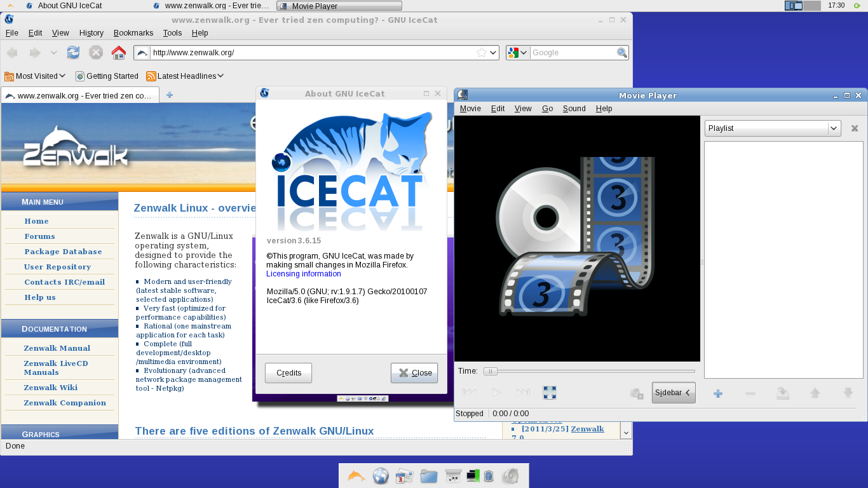The height and width of the screenshot is (488, 868).
Task: Expand the Playlist dropdown in Movie Player
Action: coord(773,128)
